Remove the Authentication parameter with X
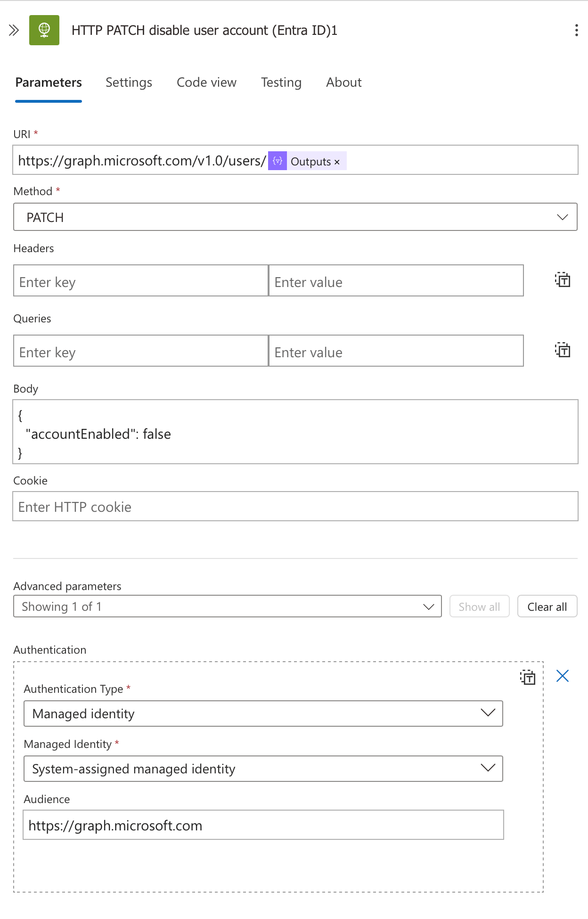This screenshot has height=919, width=588. pos(563,676)
